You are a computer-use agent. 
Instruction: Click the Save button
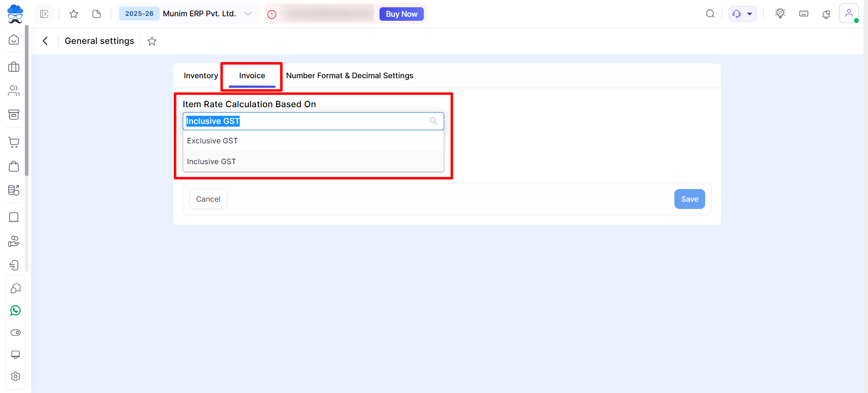689,199
